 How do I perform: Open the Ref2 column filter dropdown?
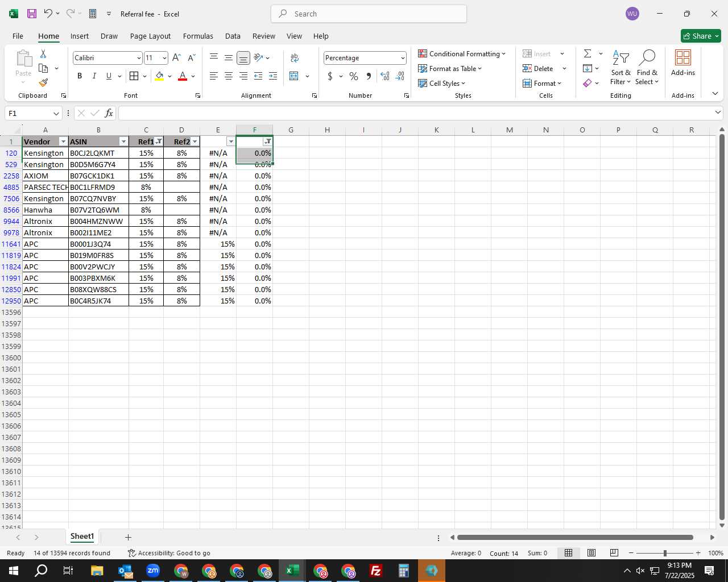point(195,142)
